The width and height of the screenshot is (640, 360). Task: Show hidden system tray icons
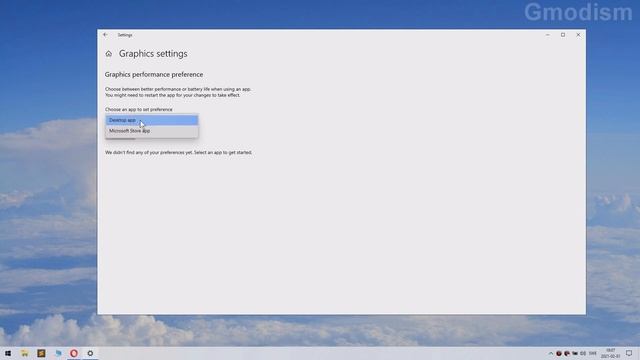[551, 353]
